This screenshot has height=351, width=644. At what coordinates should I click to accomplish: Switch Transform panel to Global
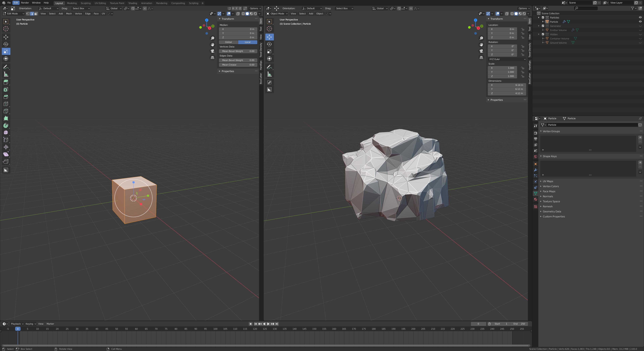[228, 42]
